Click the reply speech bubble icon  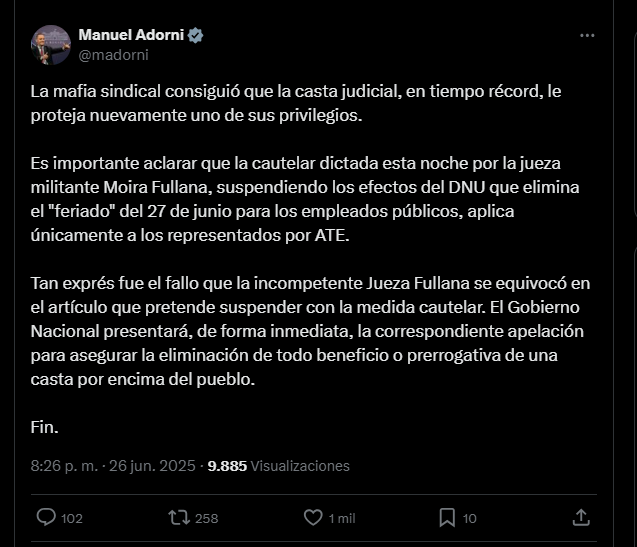pyautogui.click(x=46, y=517)
